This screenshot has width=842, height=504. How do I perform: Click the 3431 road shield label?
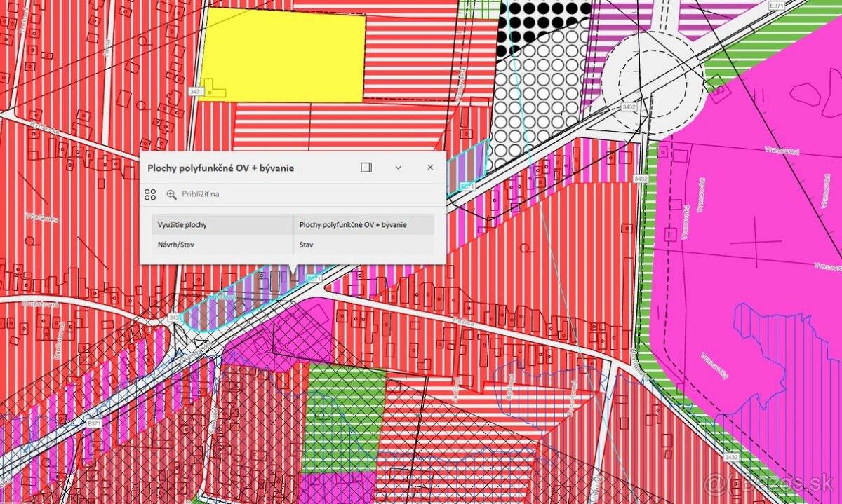(195, 91)
